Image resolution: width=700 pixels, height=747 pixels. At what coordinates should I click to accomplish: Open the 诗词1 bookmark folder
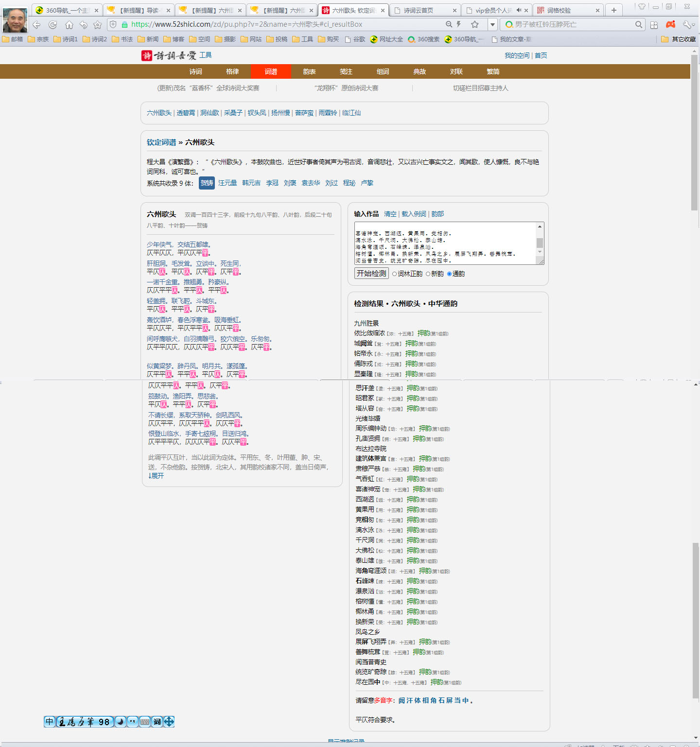coord(66,39)
